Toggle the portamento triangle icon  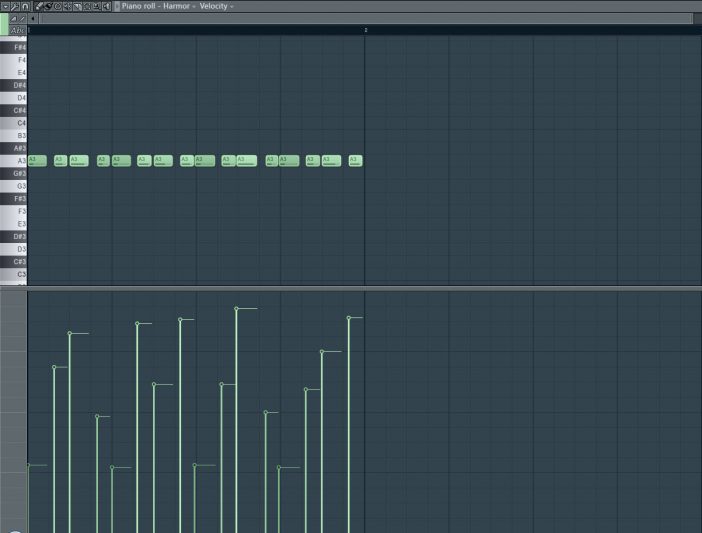click(x=14, y=19)
